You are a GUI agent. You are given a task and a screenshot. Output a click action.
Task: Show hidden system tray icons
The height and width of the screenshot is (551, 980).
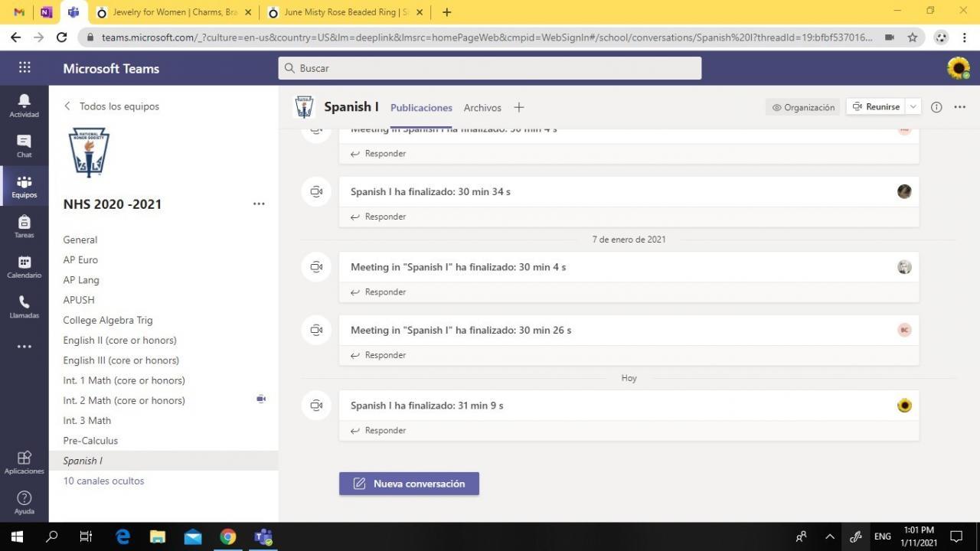[829, 536]
